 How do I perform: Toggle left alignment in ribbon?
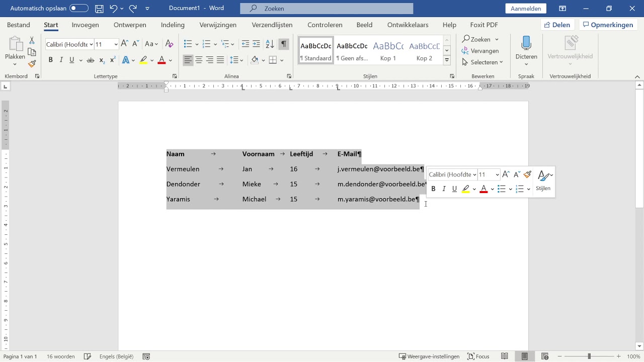click(188, 60)
